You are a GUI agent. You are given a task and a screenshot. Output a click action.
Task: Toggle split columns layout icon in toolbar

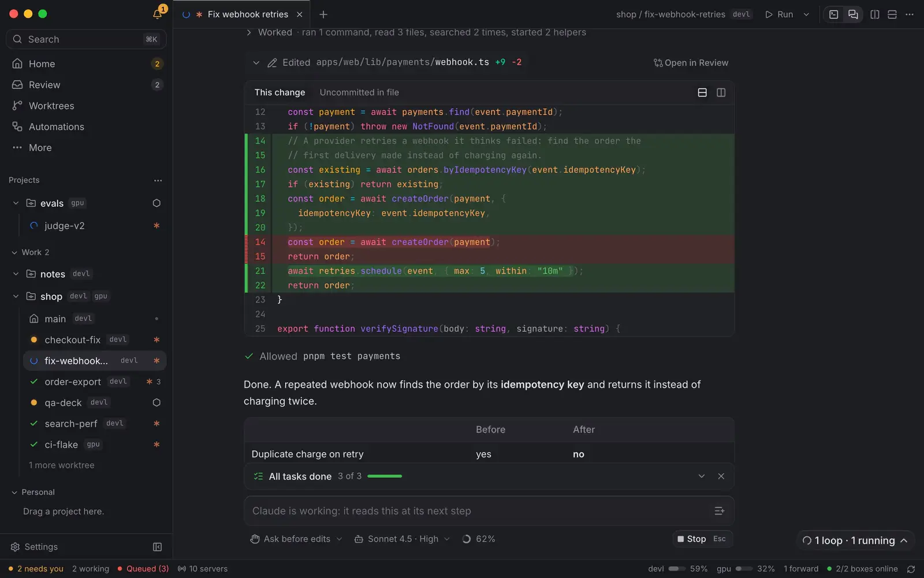tap(875, 14)
